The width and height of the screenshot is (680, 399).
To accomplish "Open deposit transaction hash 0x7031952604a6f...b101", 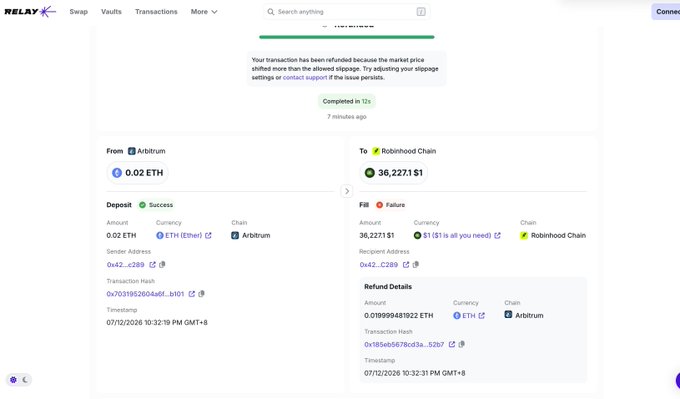I will 145,294.
